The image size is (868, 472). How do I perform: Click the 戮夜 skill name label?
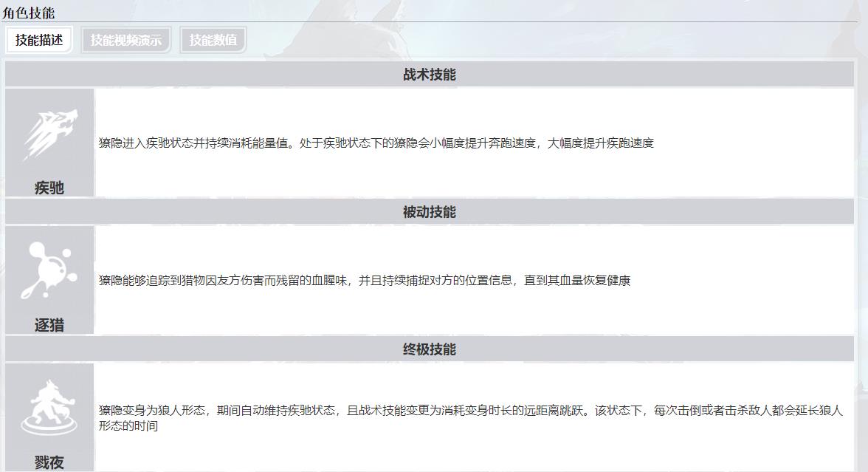pyautogui.click(x=49, y=462)
